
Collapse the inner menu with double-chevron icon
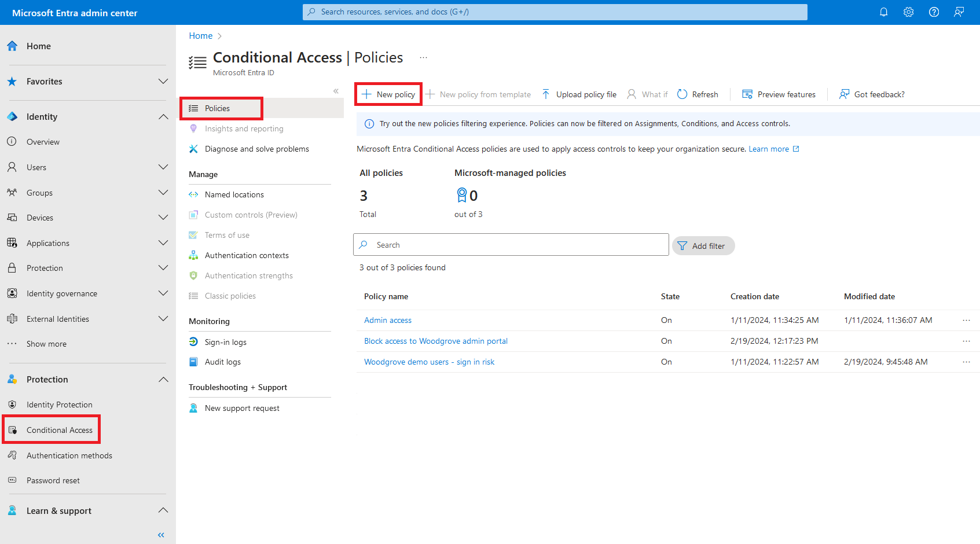(336, 91)
